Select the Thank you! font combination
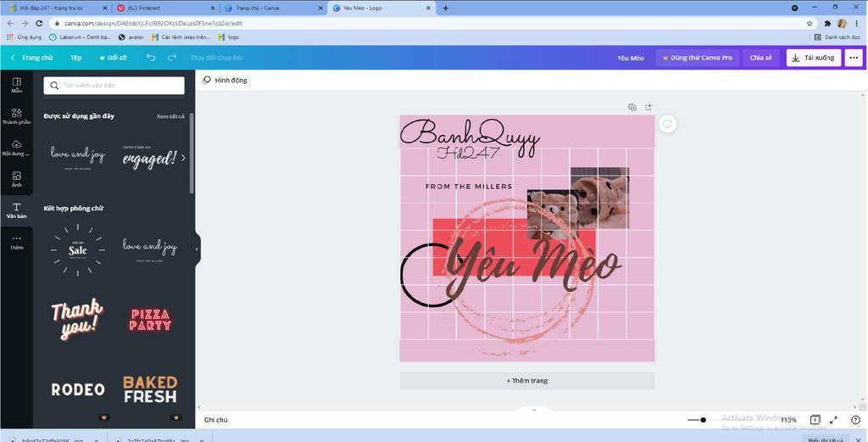The image size is (868, 442). (x=77, y=320)
